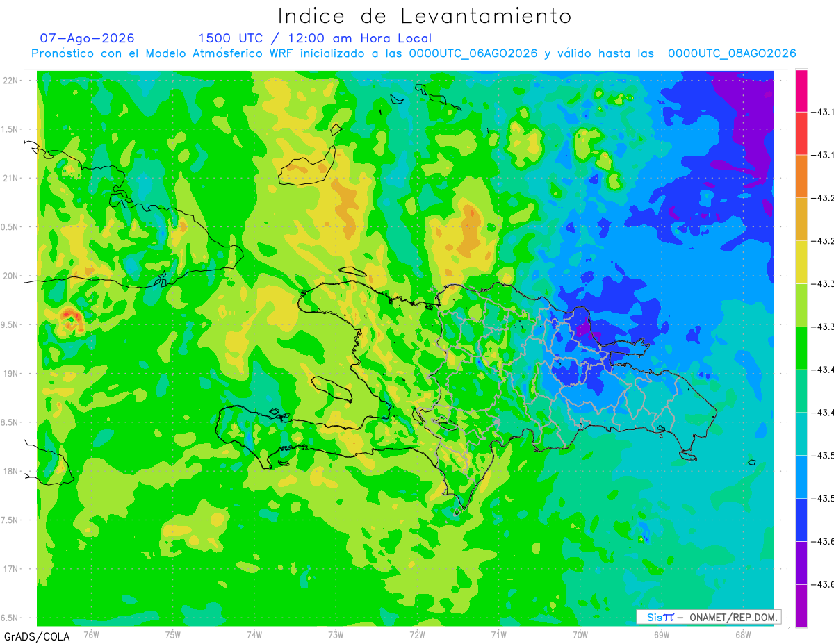
Task: Pick the orange swatch in the legend
Action: tap(801, 176)
